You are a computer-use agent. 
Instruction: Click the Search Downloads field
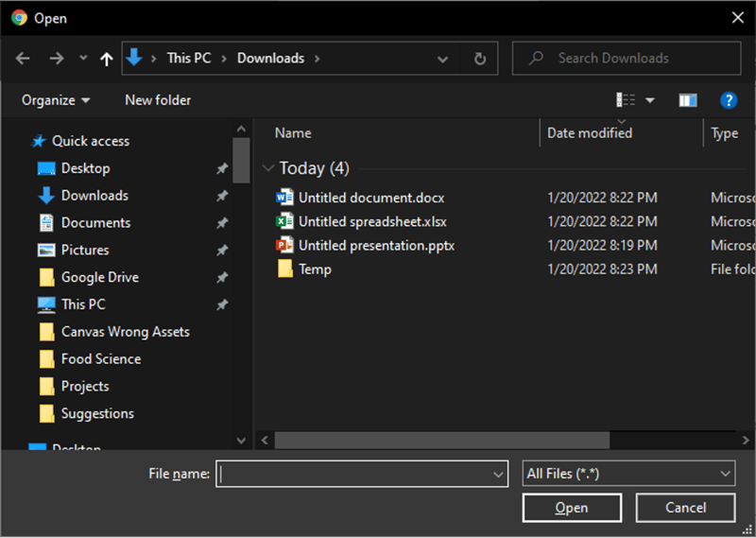[x=627, y=59]
